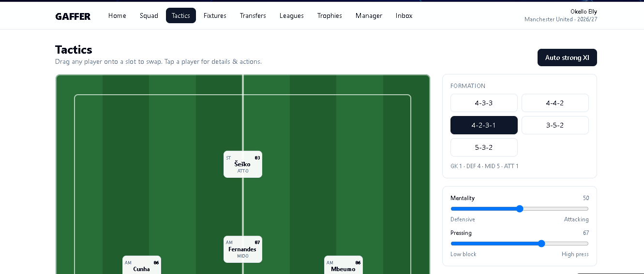The height and width of the screenshot is (274, 644).
Task: Click the FORMATION section label
Action: (x=468, y=86)
